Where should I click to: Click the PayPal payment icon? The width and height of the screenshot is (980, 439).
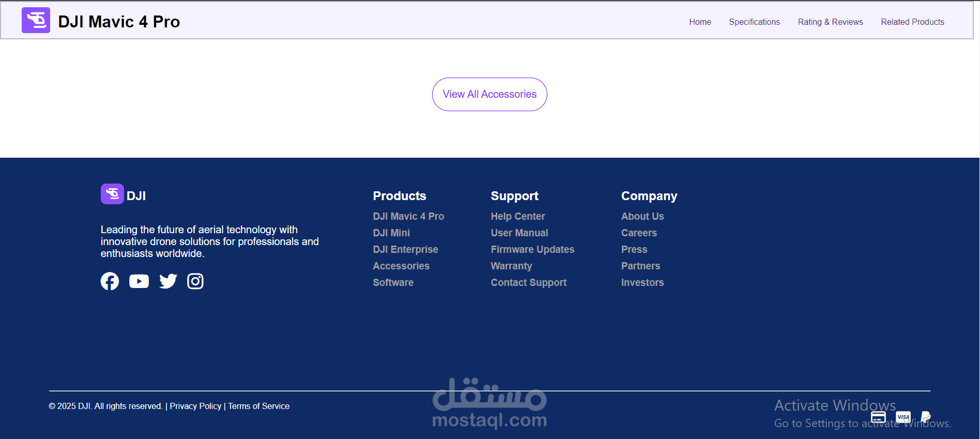926,417
